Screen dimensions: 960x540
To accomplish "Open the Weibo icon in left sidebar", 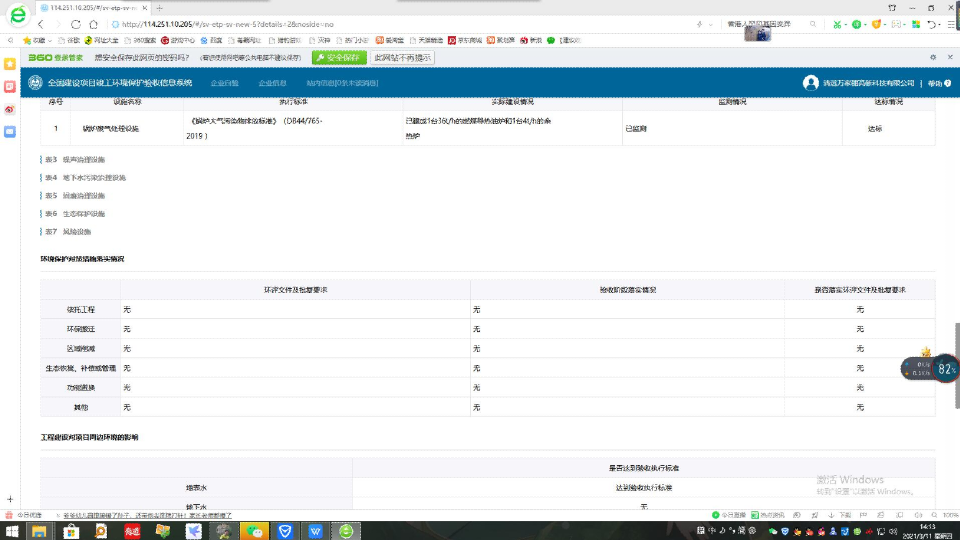I will 10,108.
